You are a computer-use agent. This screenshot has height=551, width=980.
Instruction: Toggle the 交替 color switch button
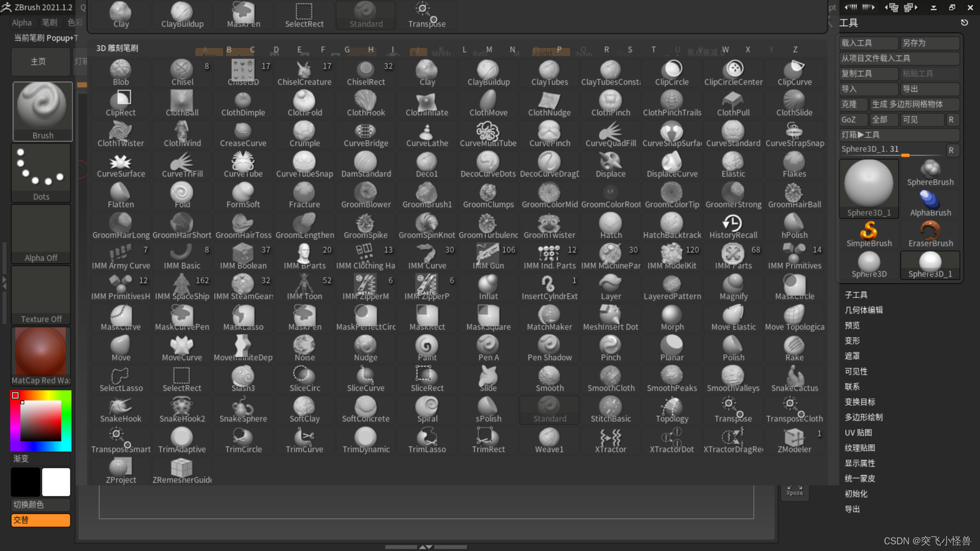(x=41, y=520)
